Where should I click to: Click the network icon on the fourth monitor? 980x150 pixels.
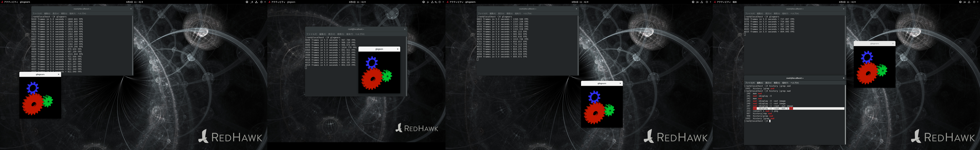coord(969,2)
